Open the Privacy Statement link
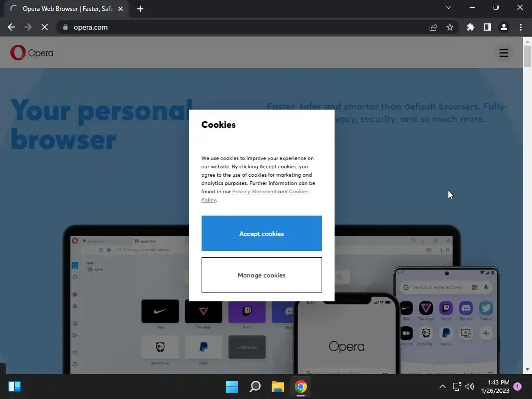Viewport: 532px width, 399px height. click(255, 191)
